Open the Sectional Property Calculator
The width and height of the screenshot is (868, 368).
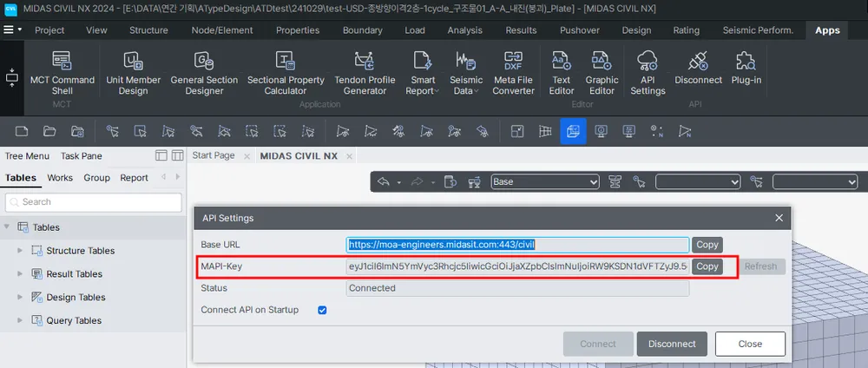pos(286,73)
